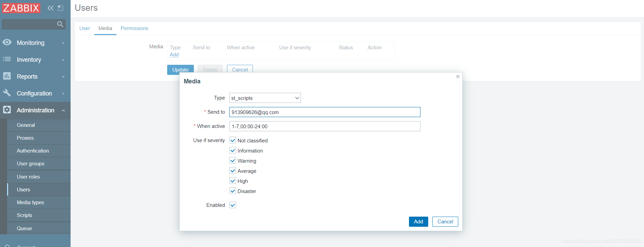Toggle kiosk sidebar view icon

pos(61,8)
